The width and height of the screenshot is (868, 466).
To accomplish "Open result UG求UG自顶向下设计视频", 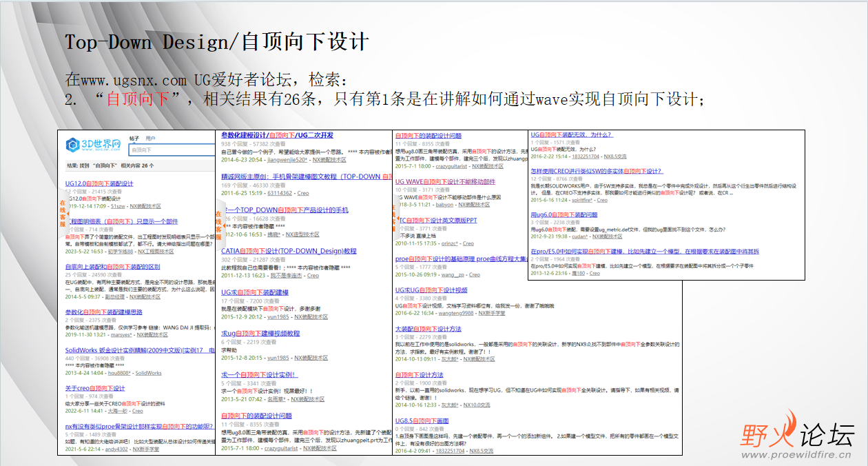I will click(x=431, y=290).
